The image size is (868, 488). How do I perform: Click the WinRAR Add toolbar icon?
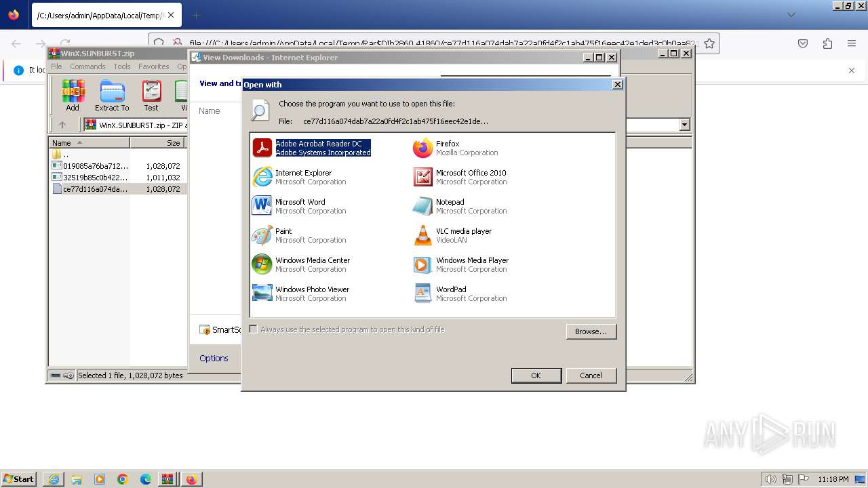point(73,96)
